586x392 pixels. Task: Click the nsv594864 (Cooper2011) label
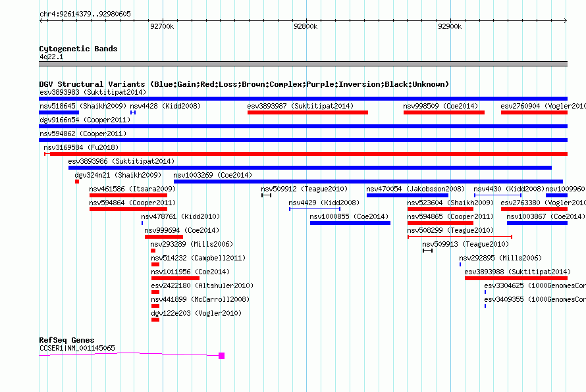132,203
